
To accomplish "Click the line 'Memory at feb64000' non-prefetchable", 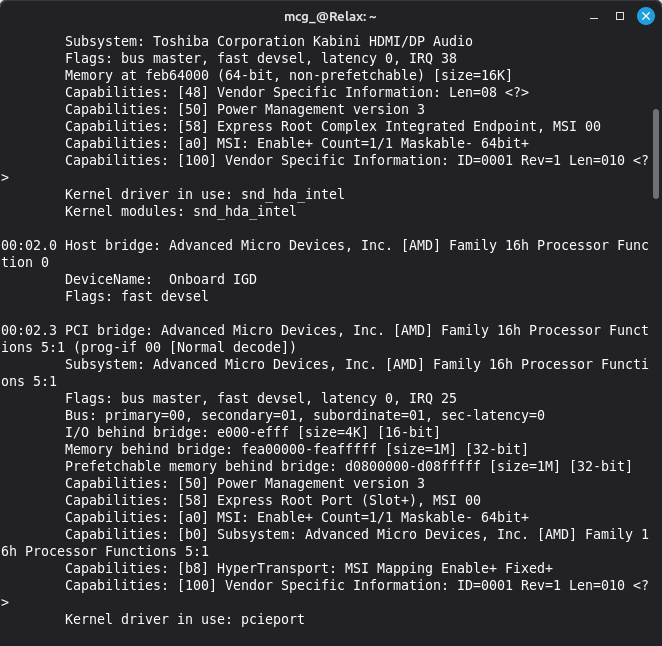I will (x=288, y=75).
